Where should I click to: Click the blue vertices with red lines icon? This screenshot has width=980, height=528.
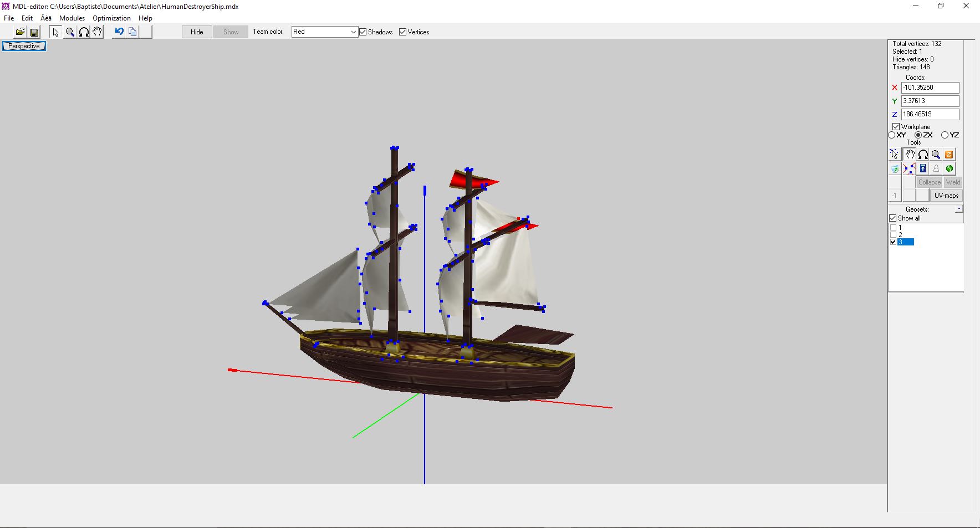910,168
